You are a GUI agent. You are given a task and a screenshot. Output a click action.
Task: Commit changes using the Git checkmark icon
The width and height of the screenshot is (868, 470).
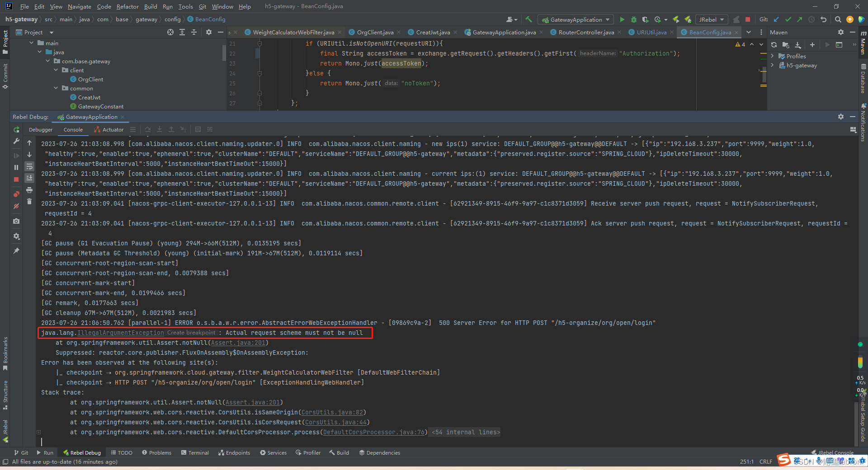(788, 19)
